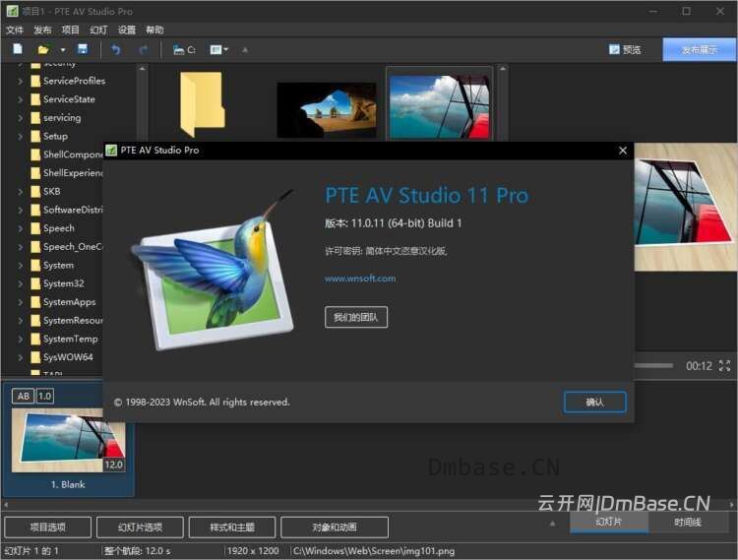Select the cave beach image thumbnail
738x560 pixels.
pos(326,109)
